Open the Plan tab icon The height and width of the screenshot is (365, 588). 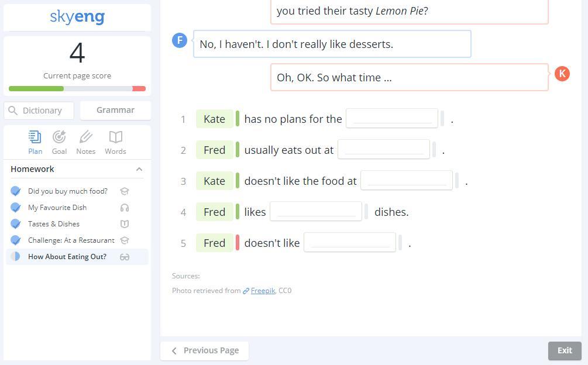35,137
